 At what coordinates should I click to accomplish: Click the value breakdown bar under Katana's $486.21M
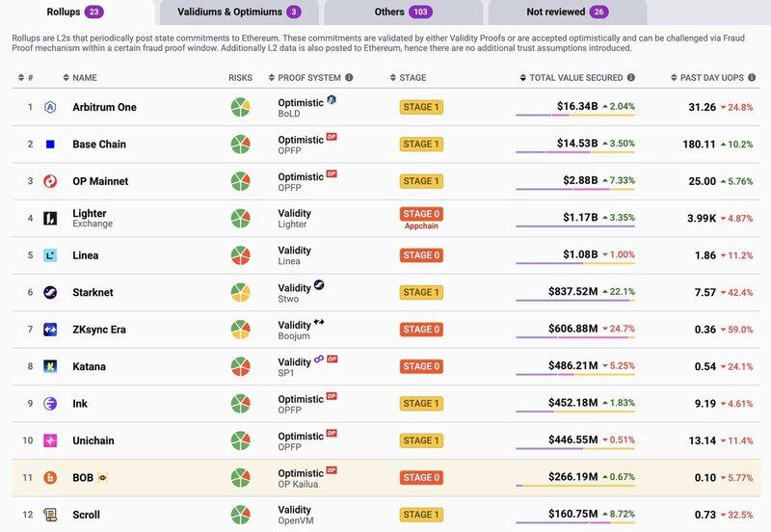pyautogui.click(x=574, y=378)
